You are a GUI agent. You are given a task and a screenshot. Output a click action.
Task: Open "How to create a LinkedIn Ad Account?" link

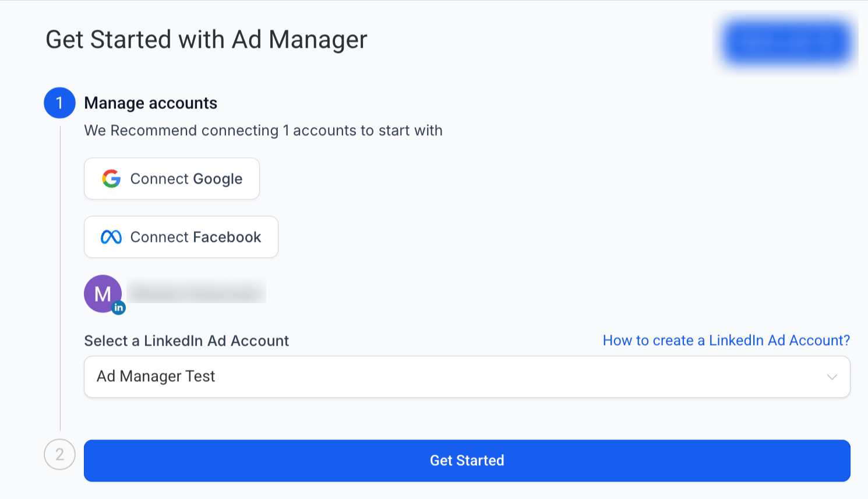(726, 340)
